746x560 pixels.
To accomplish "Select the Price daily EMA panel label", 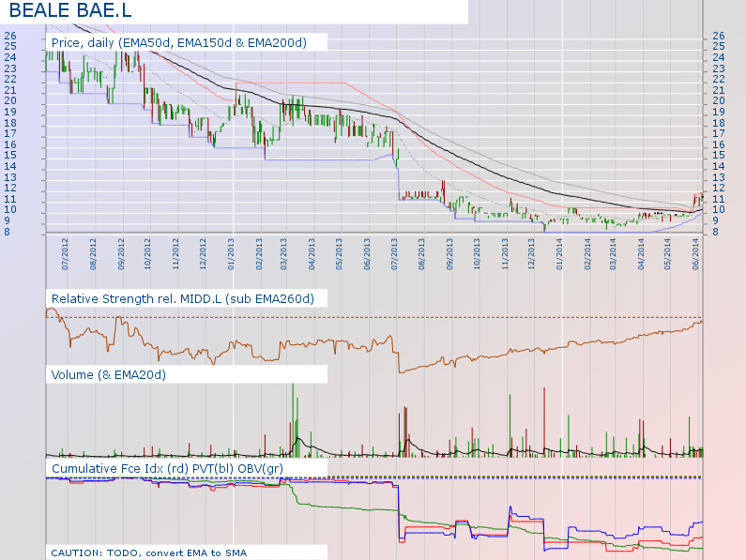I will (x=185, y=42).
